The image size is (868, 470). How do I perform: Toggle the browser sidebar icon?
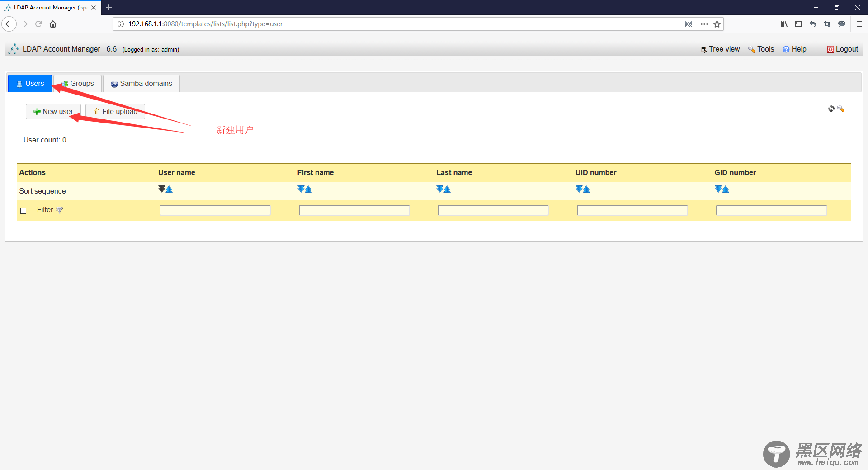798,24
